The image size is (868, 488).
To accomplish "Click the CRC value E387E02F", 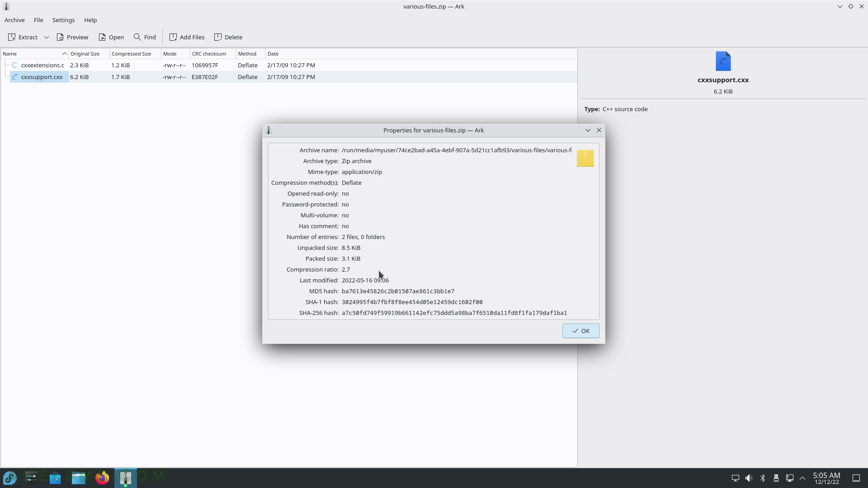I will pos(205,77).
